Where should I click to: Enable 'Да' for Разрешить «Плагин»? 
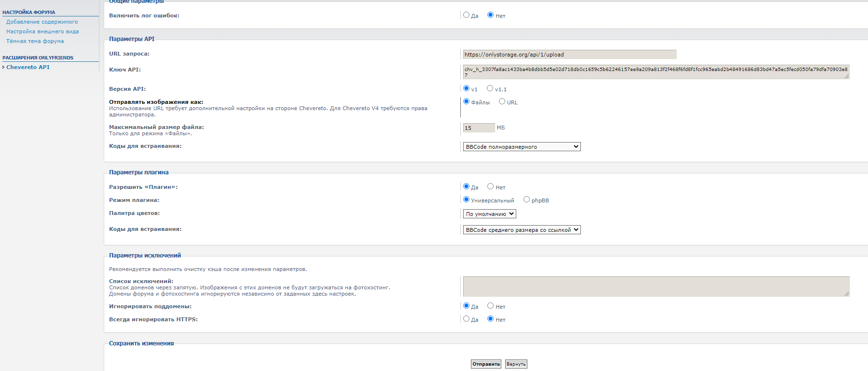click(466, 186)
